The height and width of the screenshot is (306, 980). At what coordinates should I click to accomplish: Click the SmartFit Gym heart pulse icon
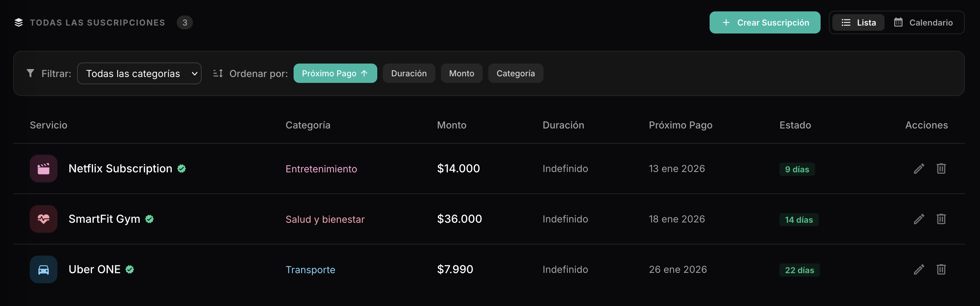tap(43, 219)
